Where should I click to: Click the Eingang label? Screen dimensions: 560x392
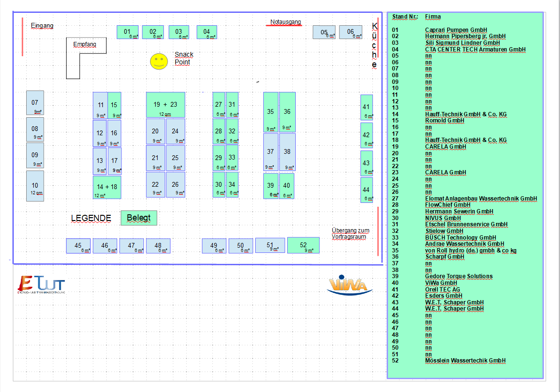click(x=42, y=26)
